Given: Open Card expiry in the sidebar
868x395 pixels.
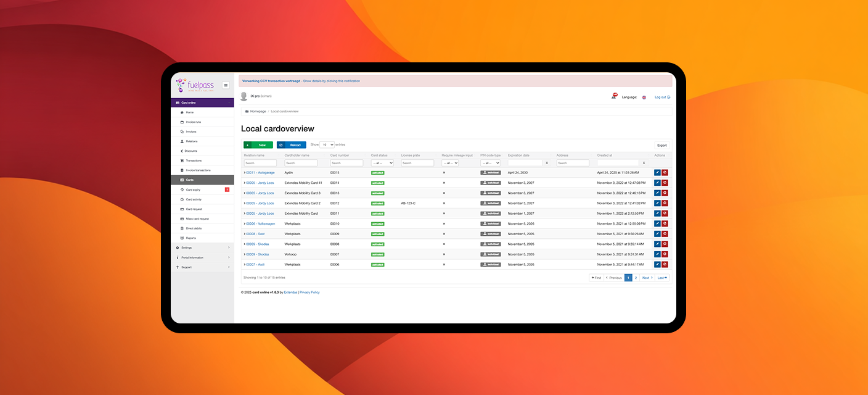Looking at the screenshot, I should [x=194, y=189].
